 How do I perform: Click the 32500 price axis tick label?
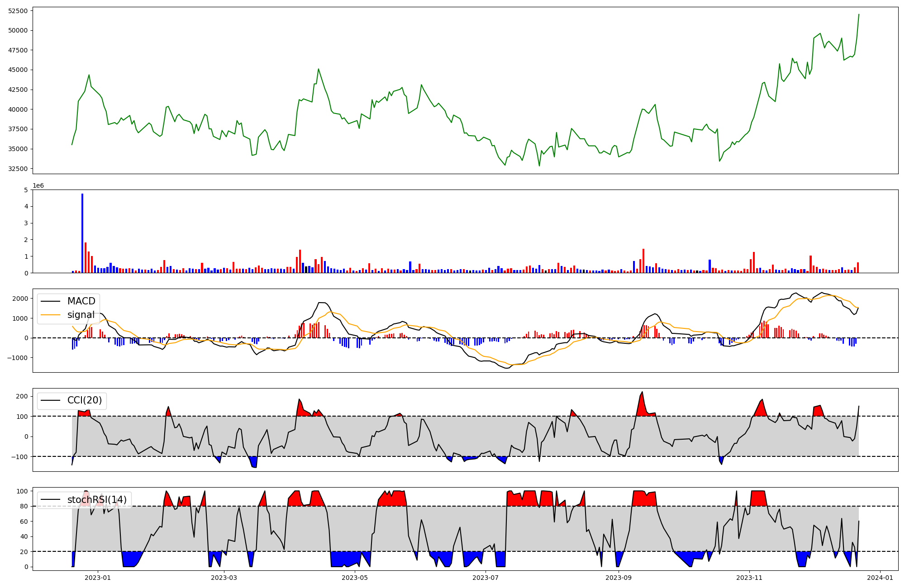pos(18,169)
